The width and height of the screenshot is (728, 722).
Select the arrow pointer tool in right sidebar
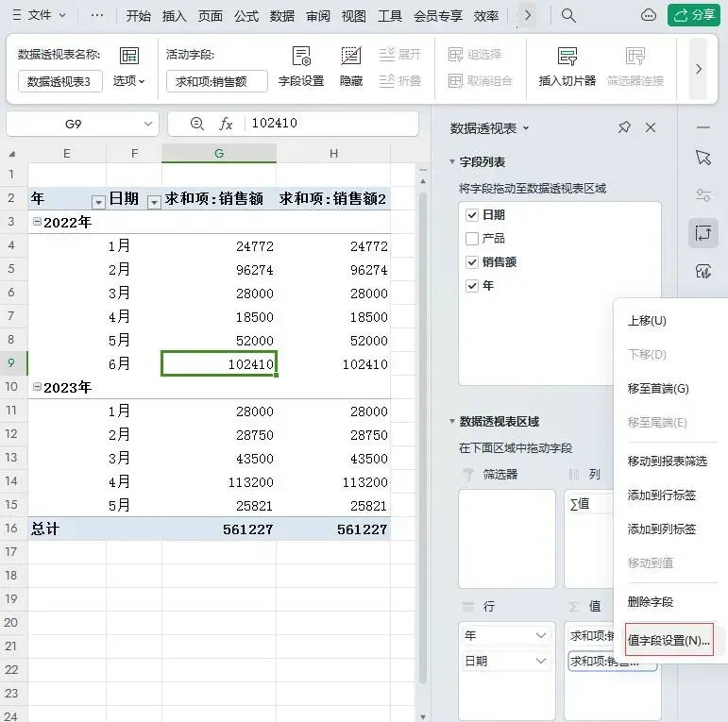pos(703,158)
